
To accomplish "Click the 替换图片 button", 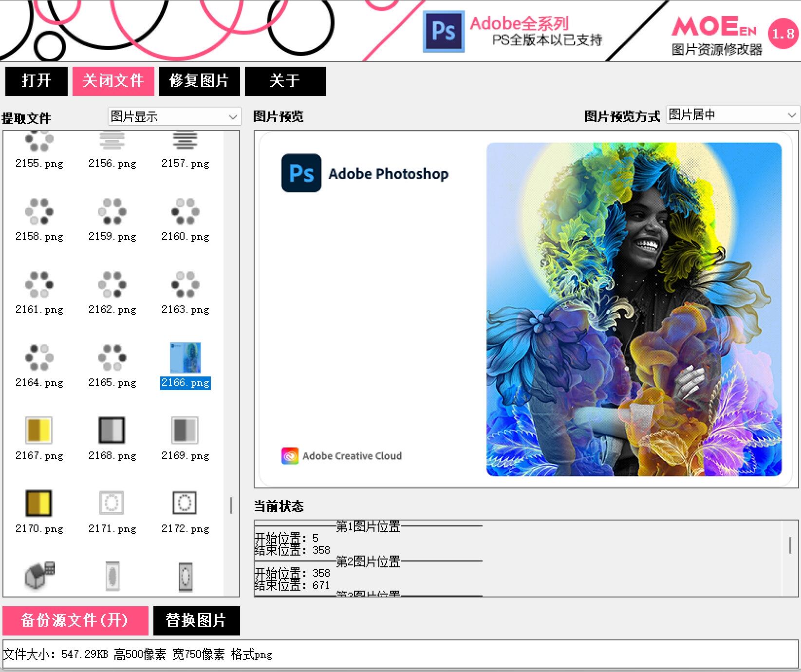I will [196, 620].
